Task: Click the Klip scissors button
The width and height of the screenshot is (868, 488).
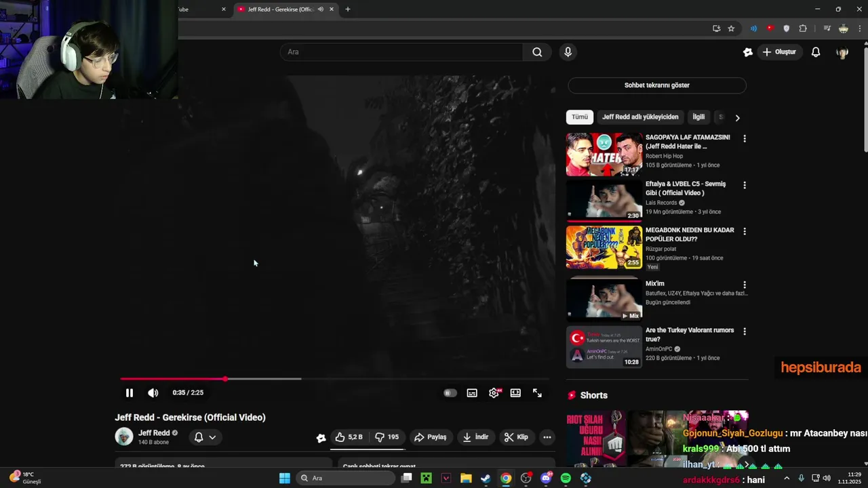Action: (516, 437)
